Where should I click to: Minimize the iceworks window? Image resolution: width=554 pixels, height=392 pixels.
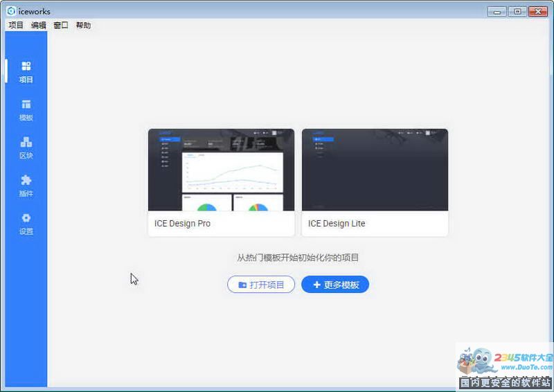(x=497, y=12)
